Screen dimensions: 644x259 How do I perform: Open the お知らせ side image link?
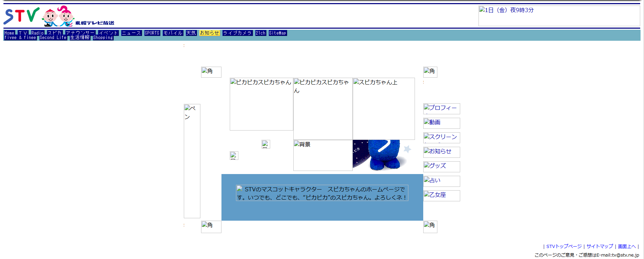pyautogui.click(x=442, y=152)
